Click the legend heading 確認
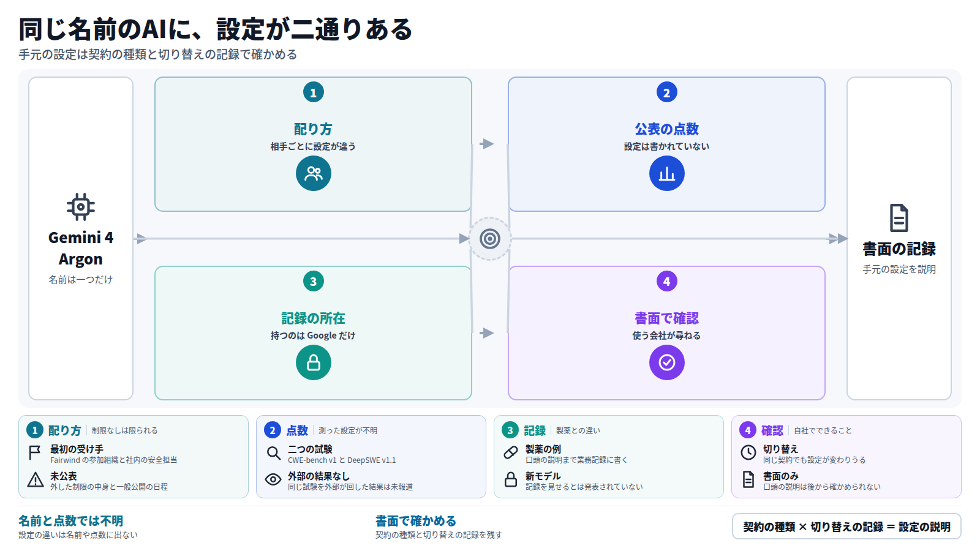The width and height of the screenshot is (980, 551). tap(772, 430)
